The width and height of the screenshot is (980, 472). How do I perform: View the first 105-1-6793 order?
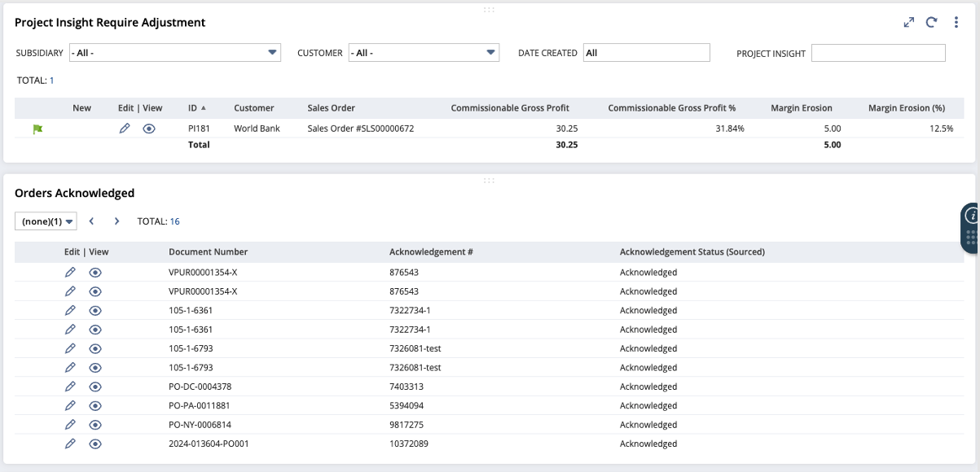pyautogui.click(x=95, y=348)
